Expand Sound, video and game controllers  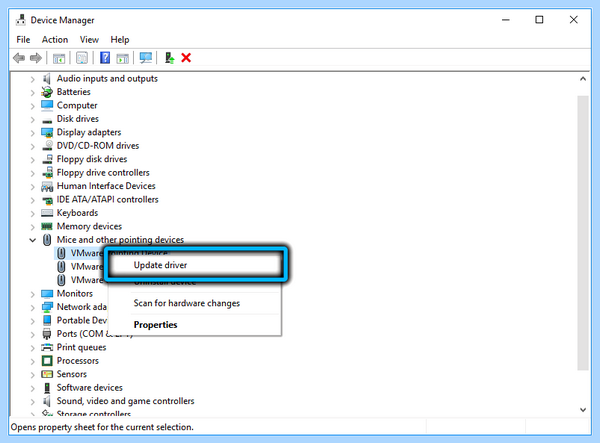33,402
